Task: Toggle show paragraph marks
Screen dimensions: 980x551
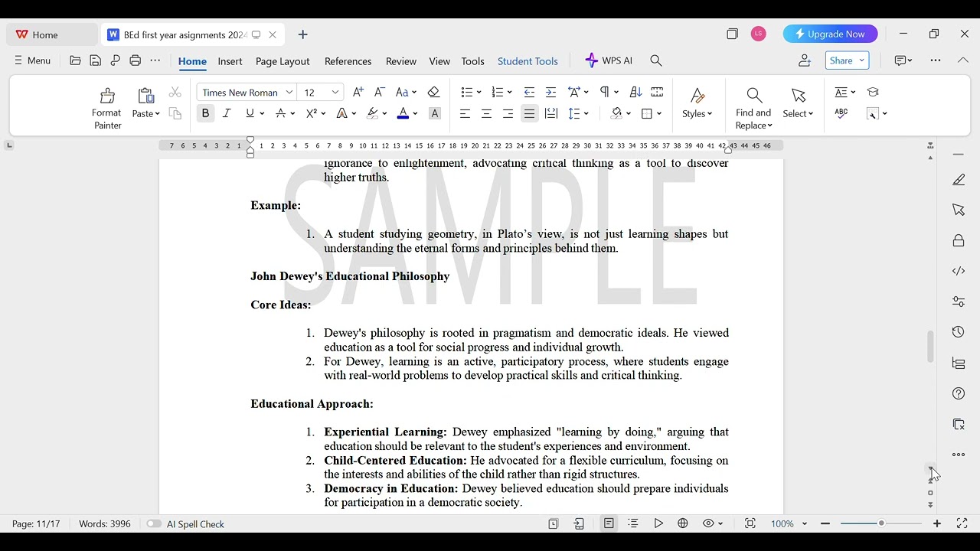Action: pos(605,92)
